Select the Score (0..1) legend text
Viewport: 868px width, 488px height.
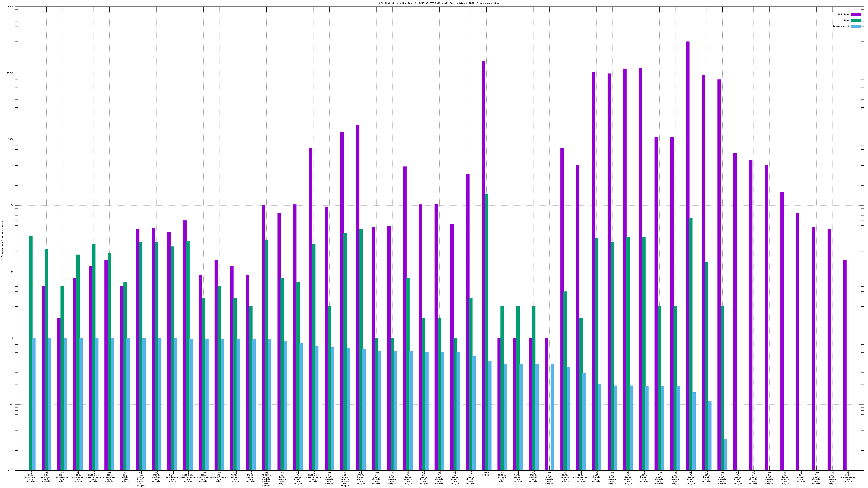(841, 26)
